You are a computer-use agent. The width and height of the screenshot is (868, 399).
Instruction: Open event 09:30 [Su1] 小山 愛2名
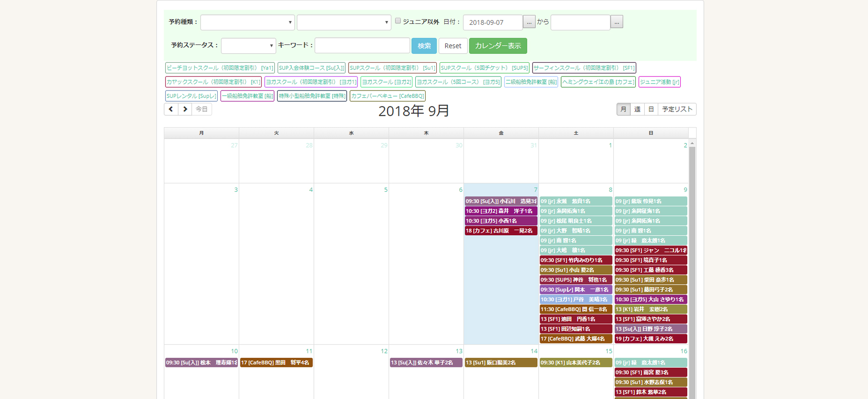tap(576, 270)
